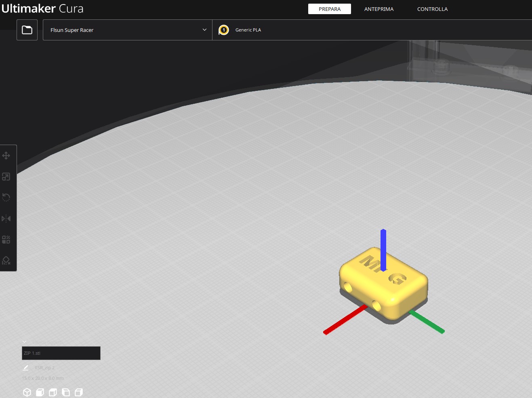Screen dimensions: 532x398
Task: Open the CONTROLLA tab
Action: (x=432, y=9)
